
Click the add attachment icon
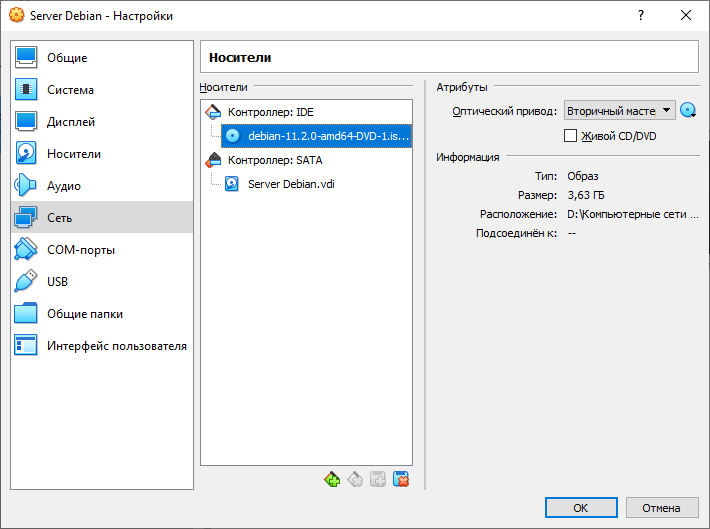pos(378,479)
